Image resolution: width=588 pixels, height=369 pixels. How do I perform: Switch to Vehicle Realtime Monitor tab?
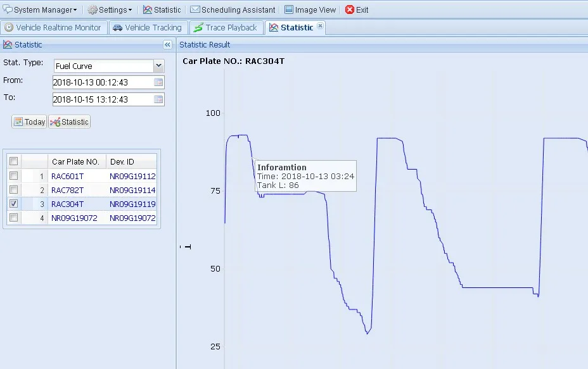pos(53,28)
